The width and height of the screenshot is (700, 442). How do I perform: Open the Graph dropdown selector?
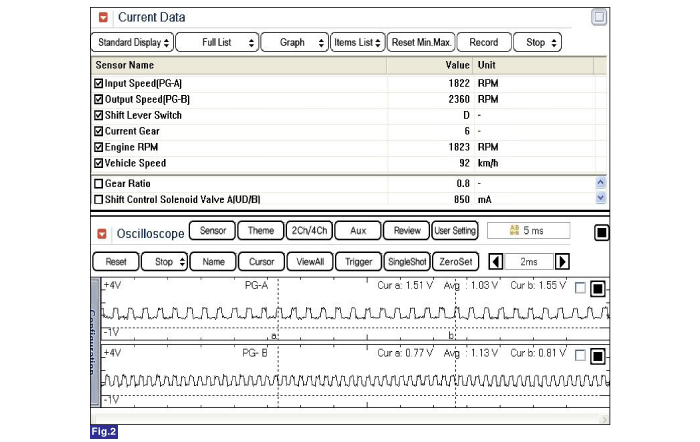coord(295,43)
